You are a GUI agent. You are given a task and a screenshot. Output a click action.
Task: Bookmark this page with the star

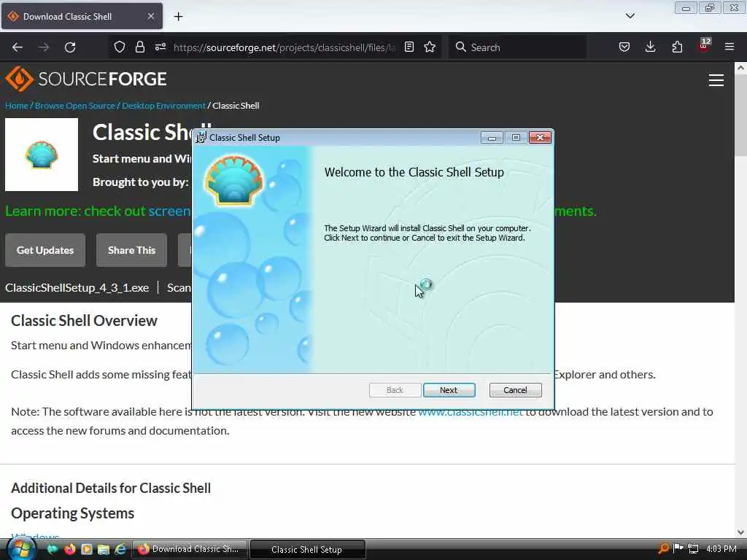(x=430, y=47)
